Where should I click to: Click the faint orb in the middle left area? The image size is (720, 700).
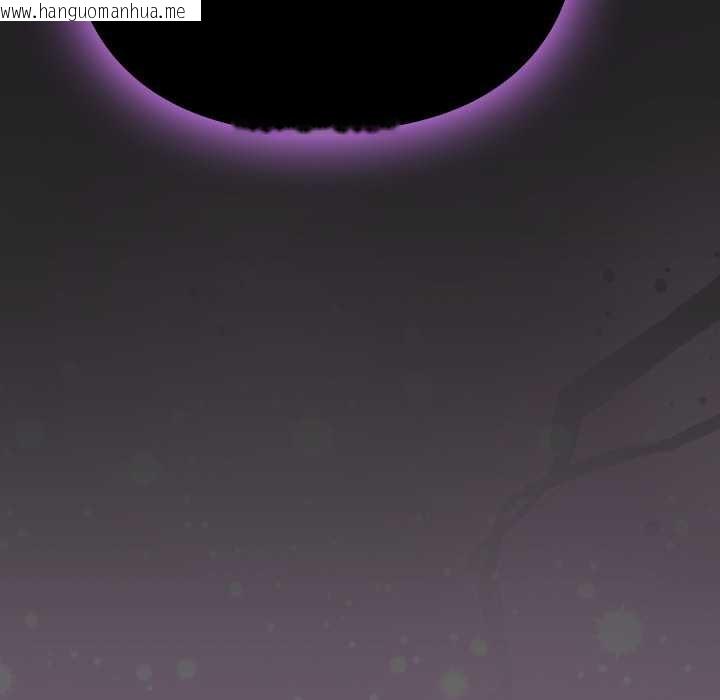(x=145, y=466)
